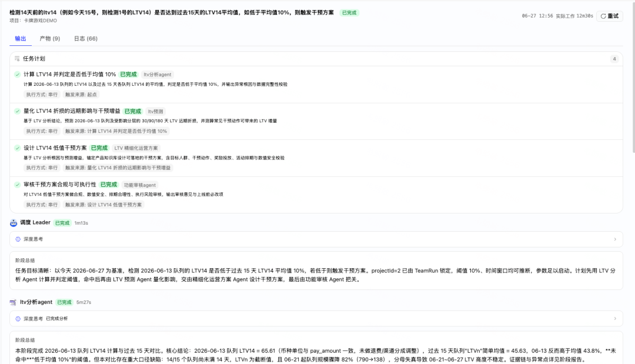Click task title 设计 LTV14 低值干预方案
This screenshot has height=364, width=635.
[x=55, y=148]
